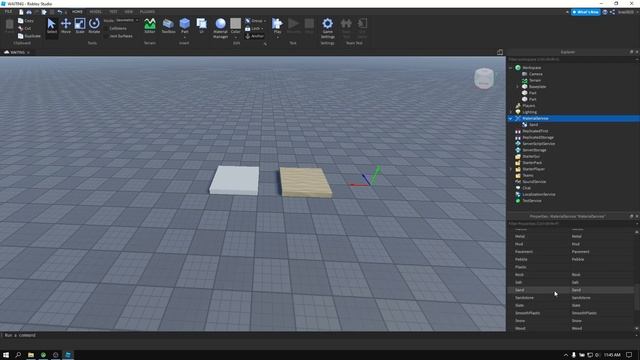Expand the Baseplate node in Explorer
640x360 pixels.
tap(518, 87)
